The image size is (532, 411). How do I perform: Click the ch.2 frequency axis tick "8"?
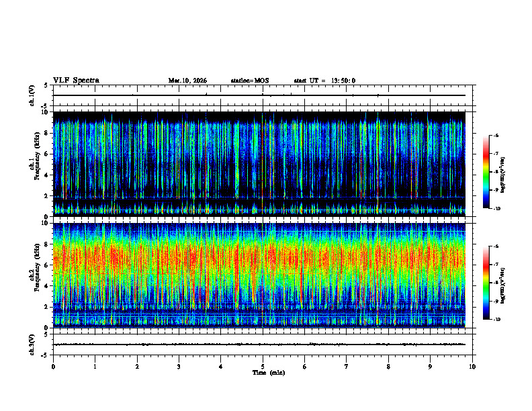47,244
